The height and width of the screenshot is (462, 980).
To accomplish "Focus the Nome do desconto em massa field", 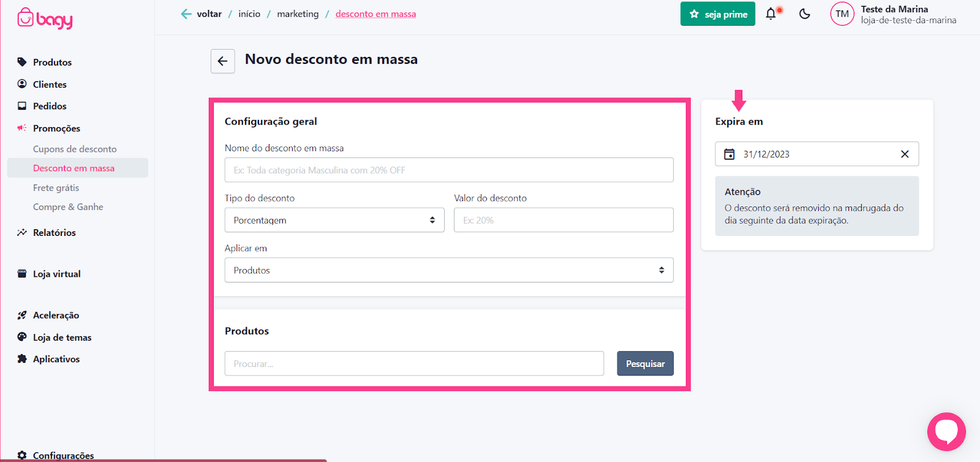I will pos(449,170).
